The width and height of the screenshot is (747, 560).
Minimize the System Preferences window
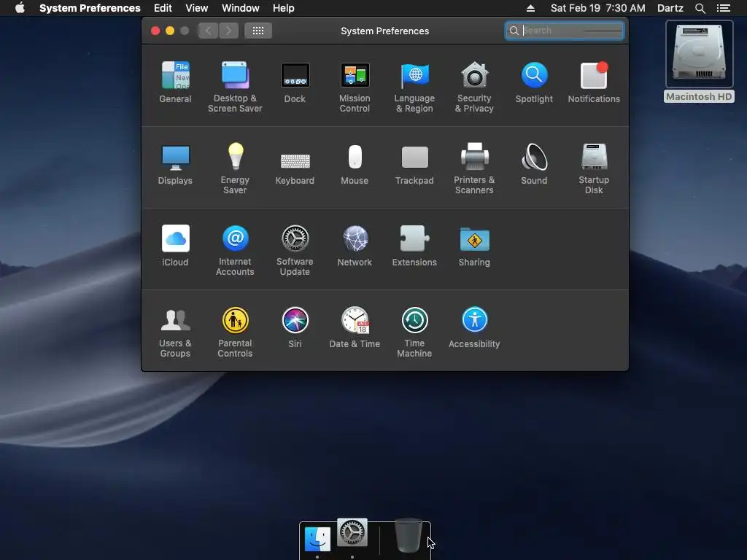click(x=169, y=31)
